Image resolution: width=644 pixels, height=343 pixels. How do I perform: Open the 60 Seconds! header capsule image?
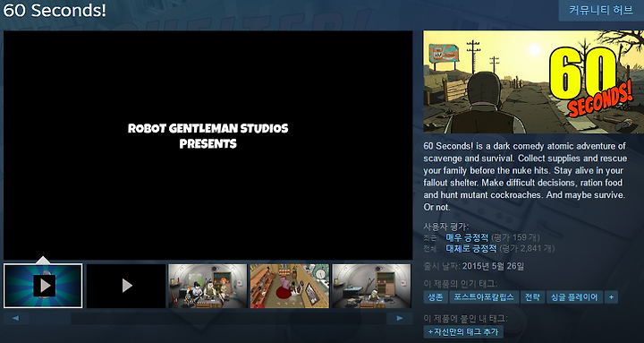click(x=533, y=81)
